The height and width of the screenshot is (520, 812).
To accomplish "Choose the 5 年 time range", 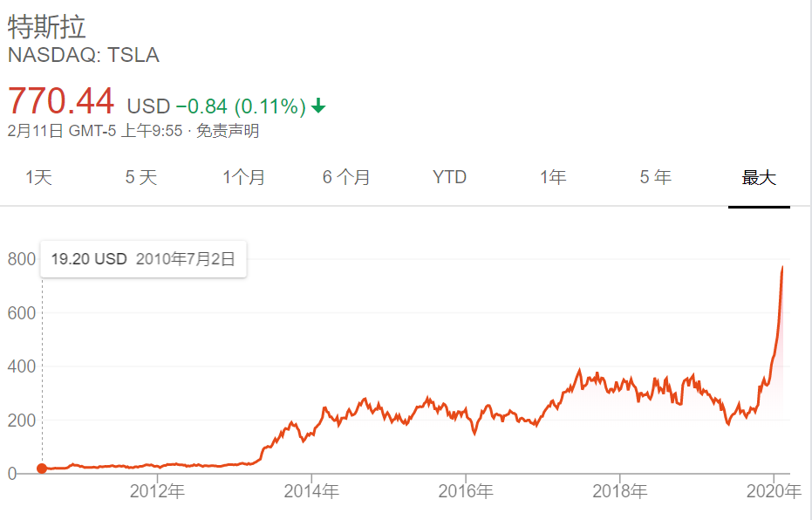I will [656, 178].
